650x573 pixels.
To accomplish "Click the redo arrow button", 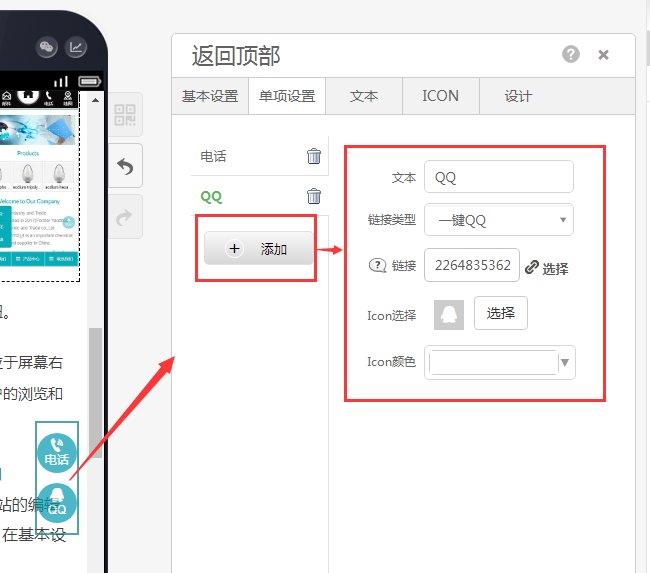I will coord(125,217).
